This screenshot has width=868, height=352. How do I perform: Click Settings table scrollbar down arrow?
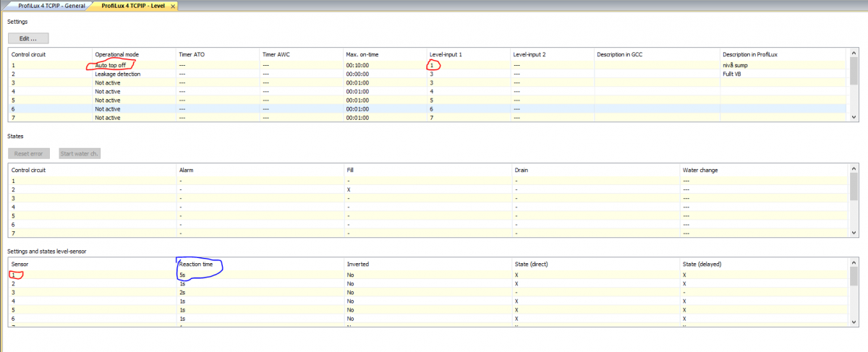coord(854,116)
